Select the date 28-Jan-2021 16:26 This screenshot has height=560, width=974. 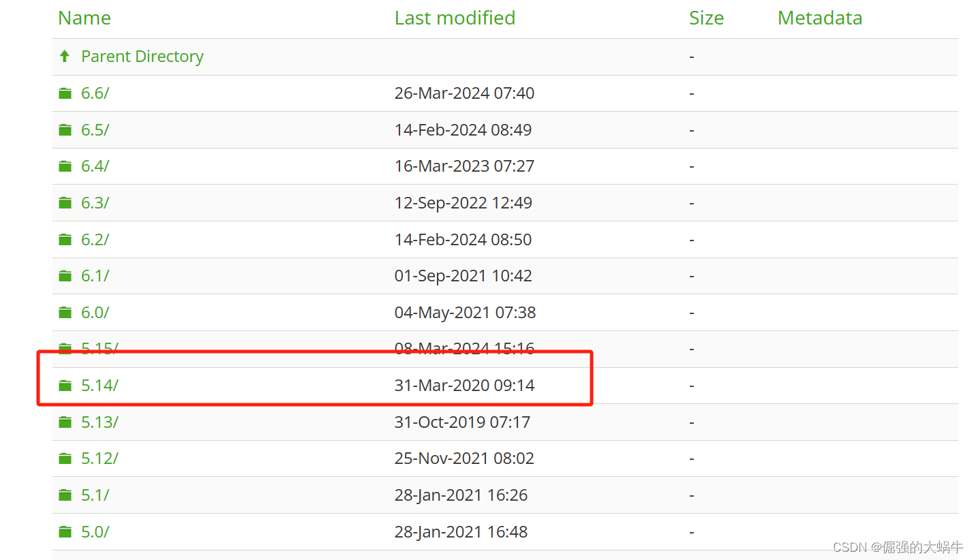point(461,495)
